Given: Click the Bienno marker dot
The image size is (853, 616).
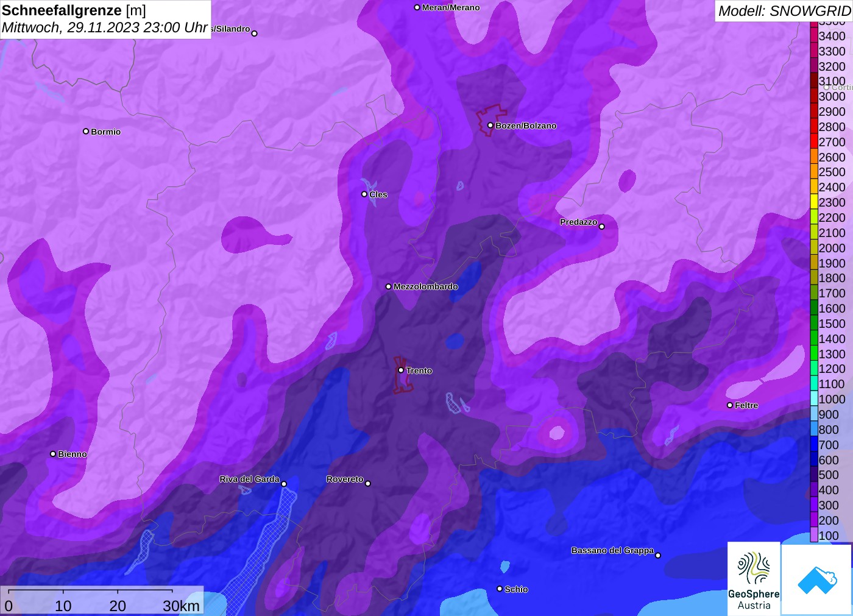Looking at the screenshot, I should point(53,454).
